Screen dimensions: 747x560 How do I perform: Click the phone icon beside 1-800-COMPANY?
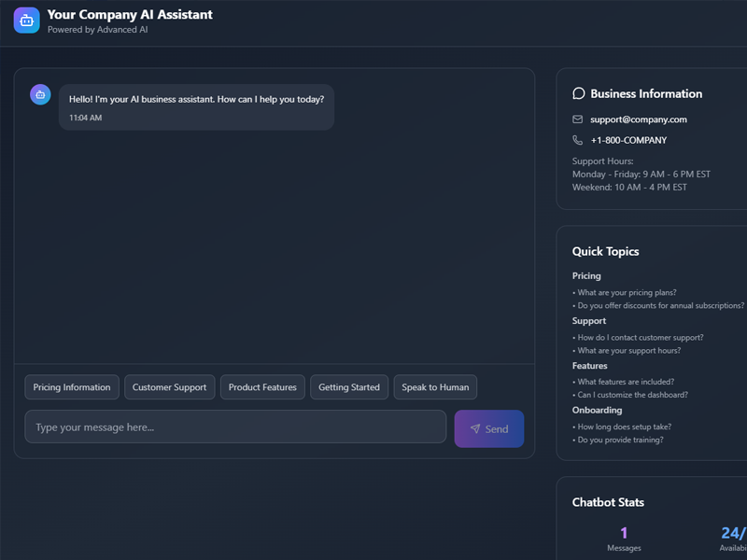coord(578,140)
